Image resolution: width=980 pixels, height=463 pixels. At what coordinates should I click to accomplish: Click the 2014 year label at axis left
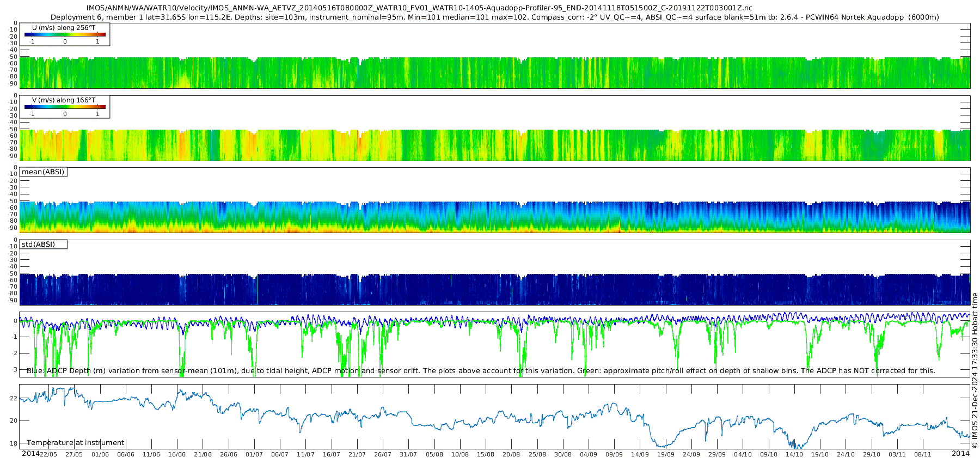[30, 454]
